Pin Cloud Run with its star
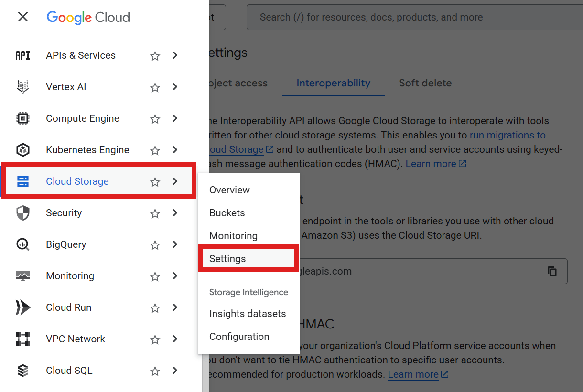The width and height of the screenshot is (583, 392). 155,308
